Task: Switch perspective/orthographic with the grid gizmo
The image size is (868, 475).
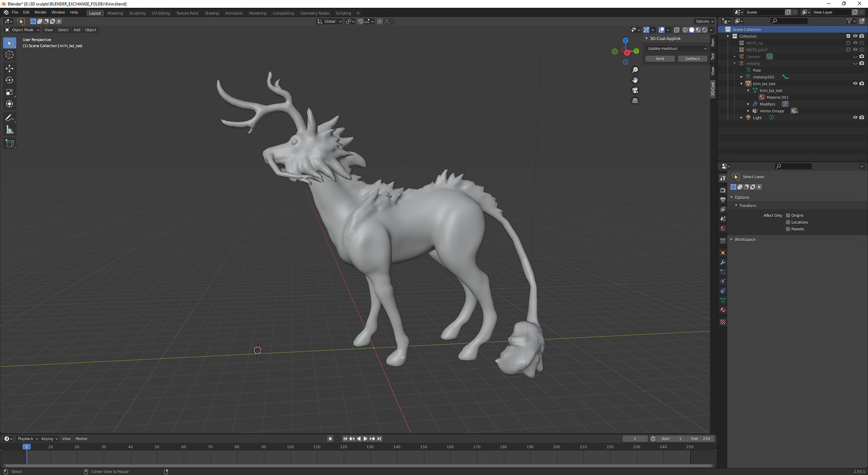Action: (635, 100)
